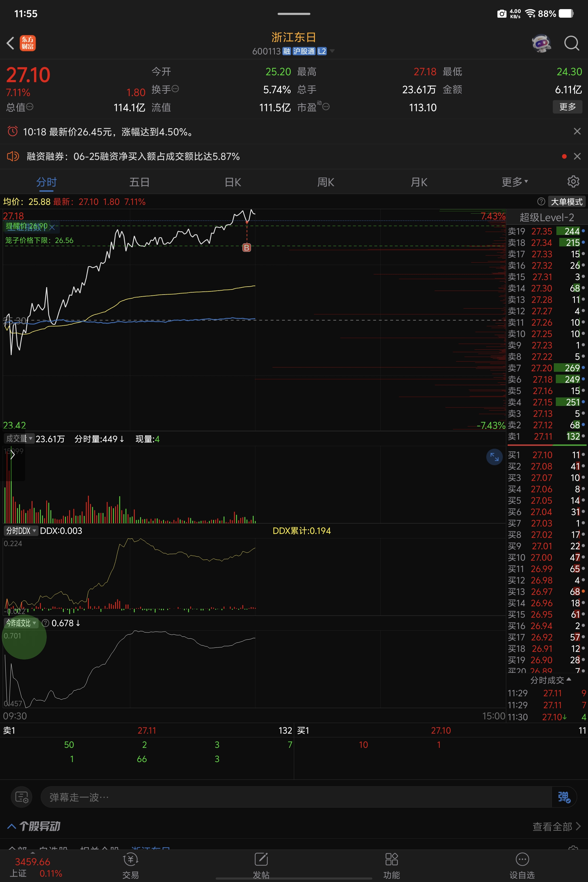The width and height of the screenshot is (588, 882).
Task: Tap the 浙江东日 stock title
Action: [x=294, y=37]
